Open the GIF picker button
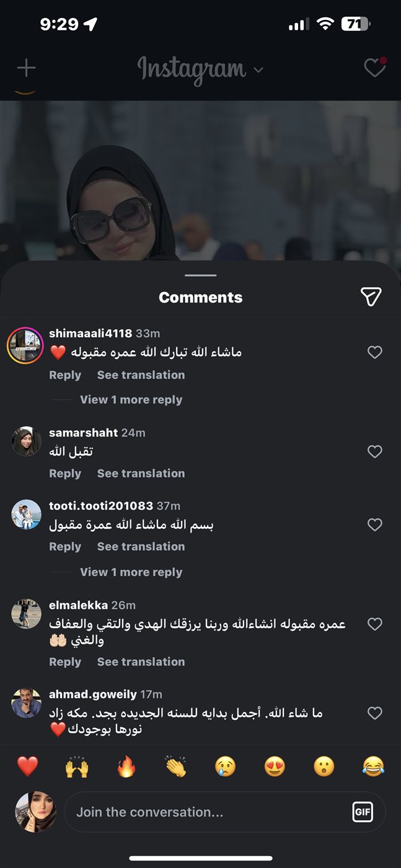This screenshot has height=868, width=401. (363, 812)
